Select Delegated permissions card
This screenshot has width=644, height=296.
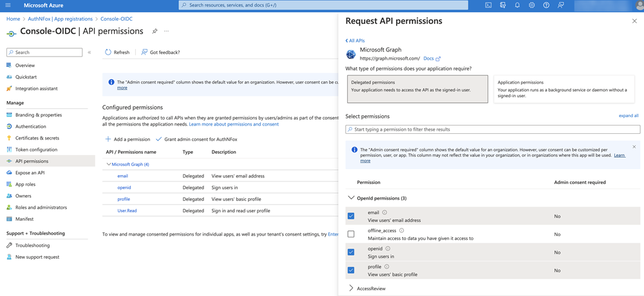tap(417, 89)
